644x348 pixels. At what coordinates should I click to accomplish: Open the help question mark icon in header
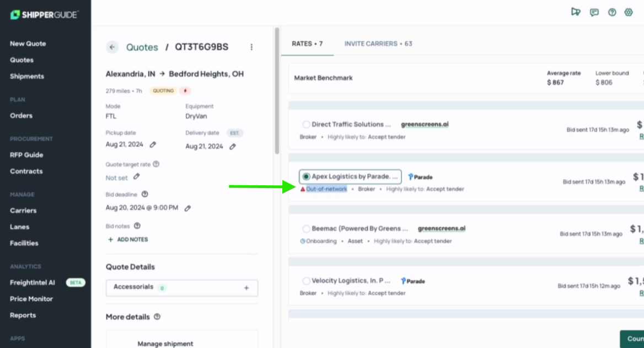[612, 12]
